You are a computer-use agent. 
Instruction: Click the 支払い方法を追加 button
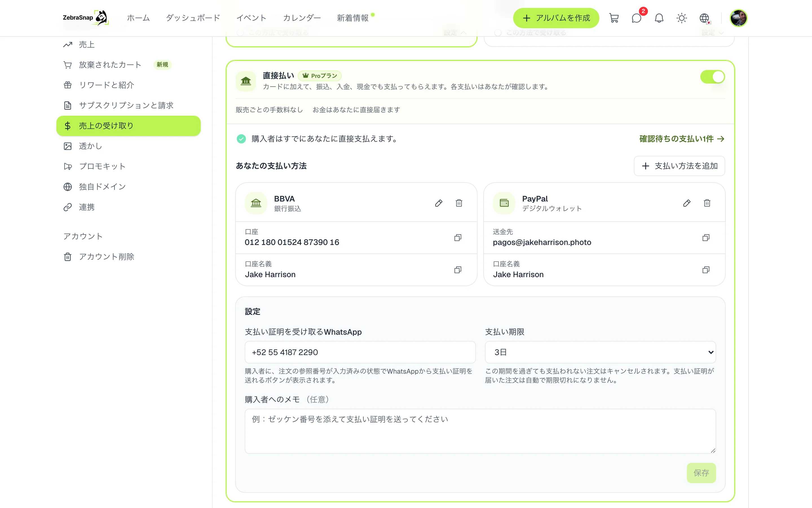[x=679, y=166]
